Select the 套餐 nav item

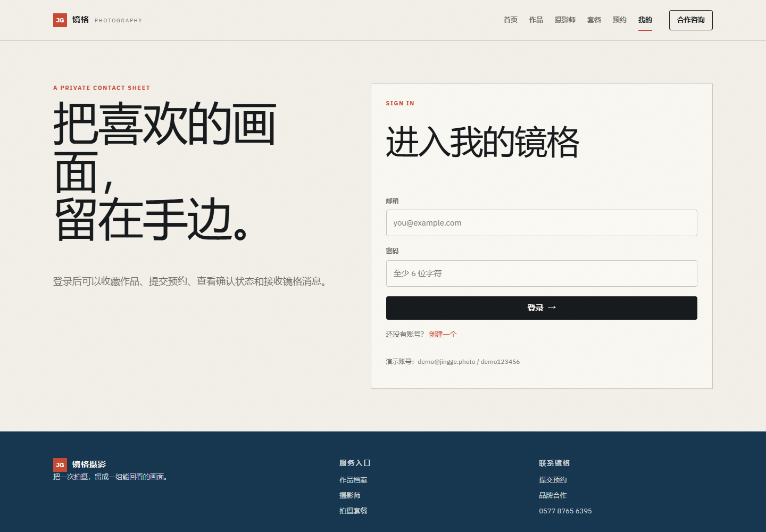(594, 20)
